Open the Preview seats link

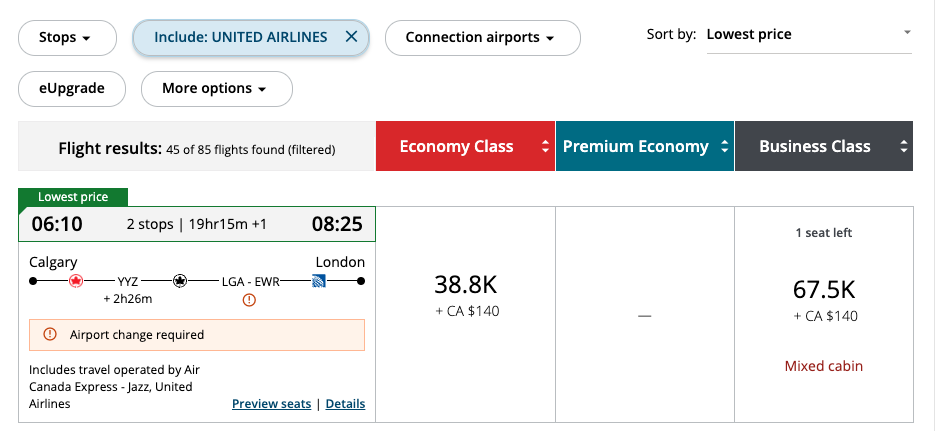pos(271,404)
